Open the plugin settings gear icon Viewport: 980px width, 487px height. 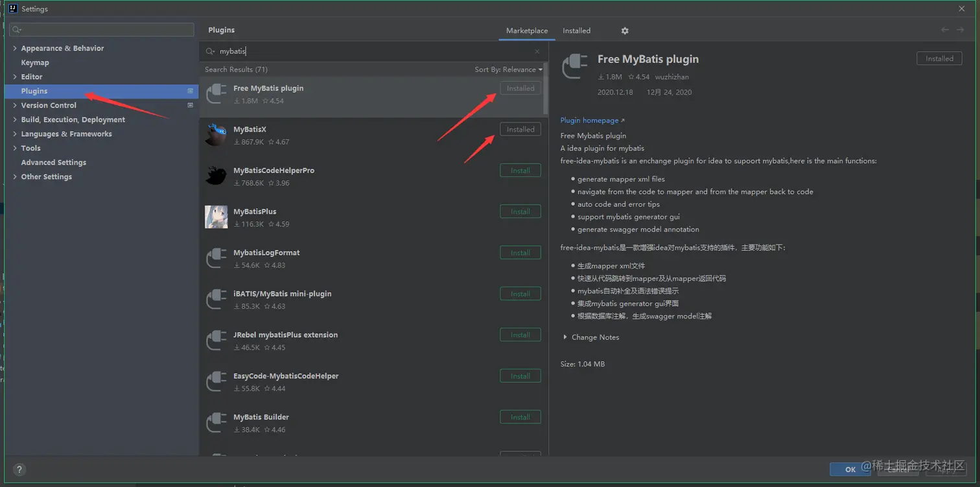[625, 30]
